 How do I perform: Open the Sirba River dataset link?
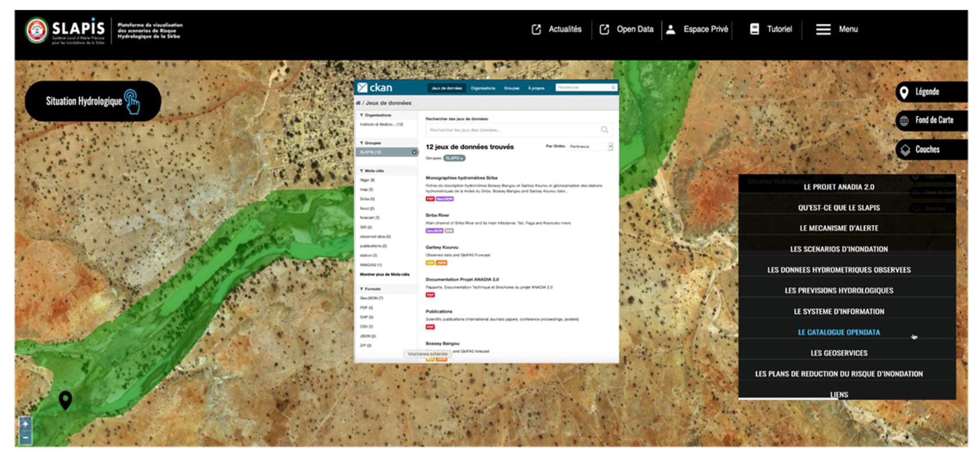pos(437,215)
